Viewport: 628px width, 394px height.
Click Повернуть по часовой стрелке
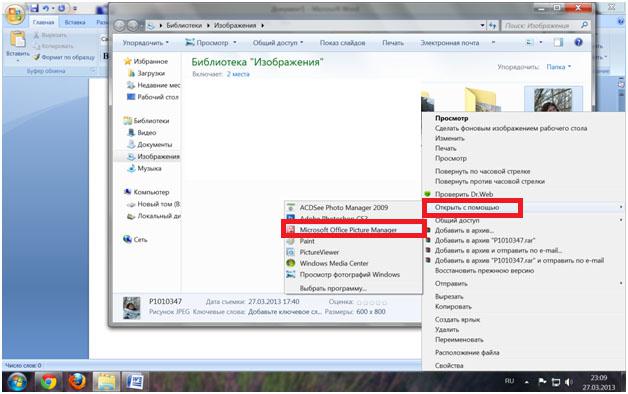point(483,171)
